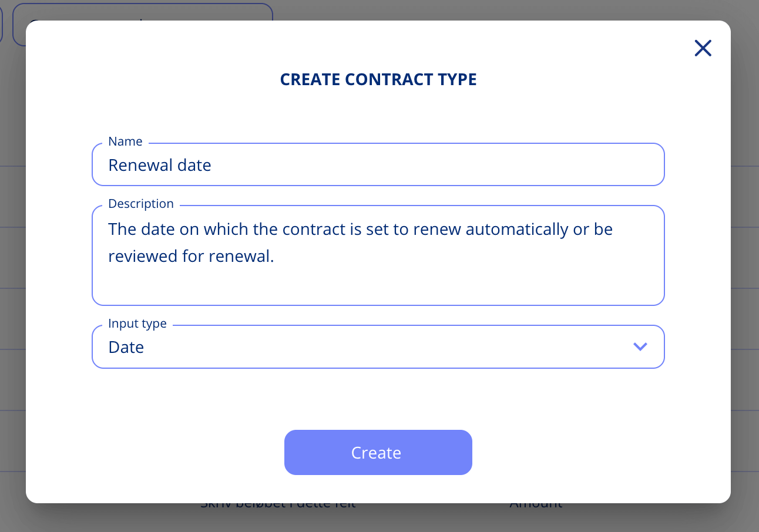Click inside the Name field showing Renewal date

pyautogui.click(x=378, y=165)
